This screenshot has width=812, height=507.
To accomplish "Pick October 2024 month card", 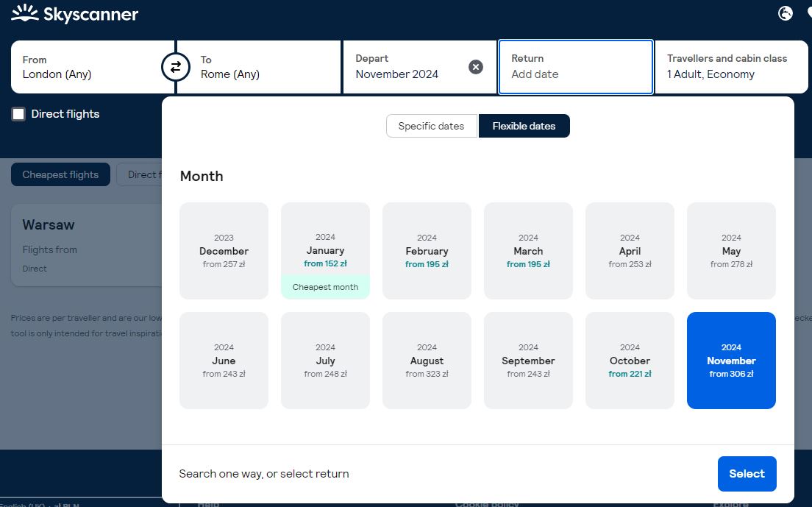I will click(x=630, y=361).
